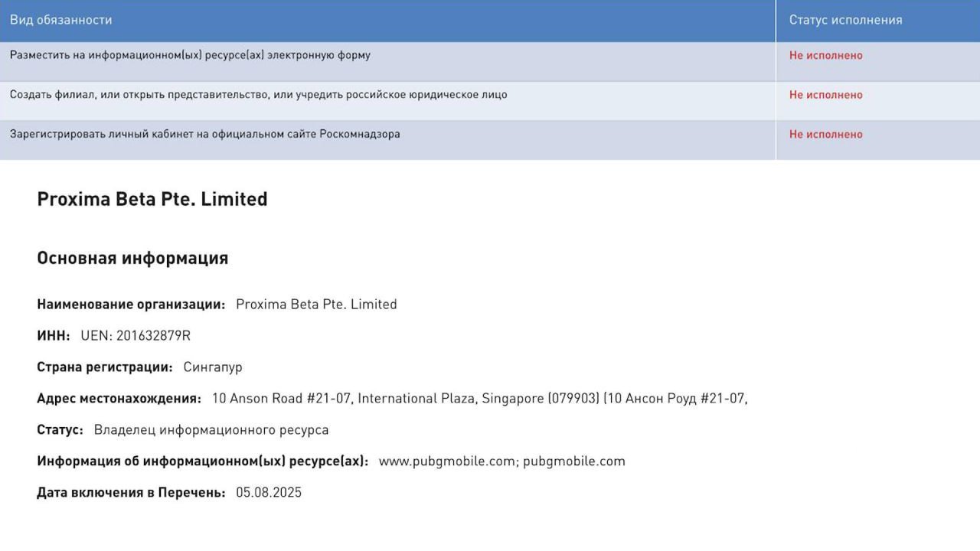Select the 'Зарегистрировать личный кабинет' row text
The image size is (980, 551).
point(204,134)
